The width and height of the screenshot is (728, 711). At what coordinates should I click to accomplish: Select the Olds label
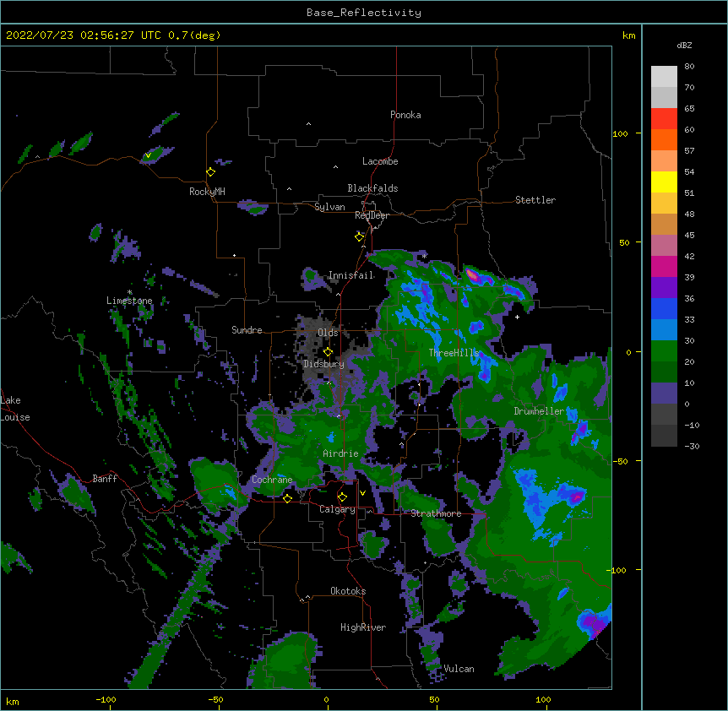point(328,333)
